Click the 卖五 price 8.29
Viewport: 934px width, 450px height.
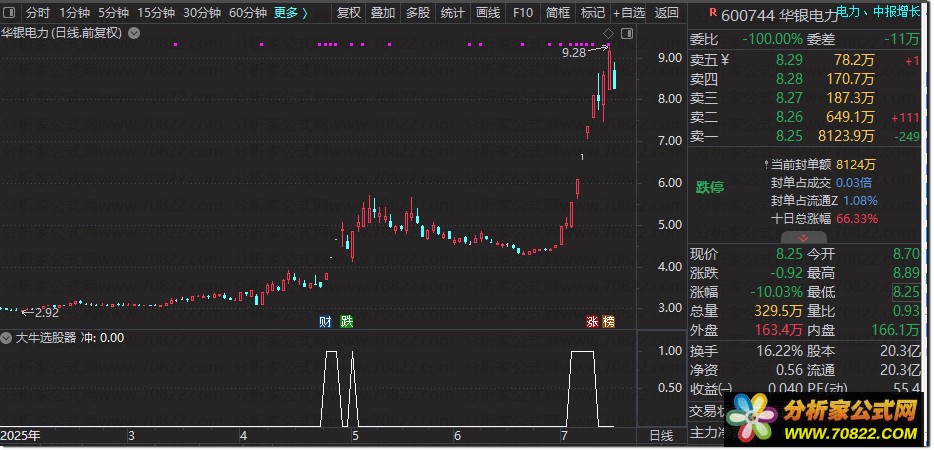coord(789,60)
